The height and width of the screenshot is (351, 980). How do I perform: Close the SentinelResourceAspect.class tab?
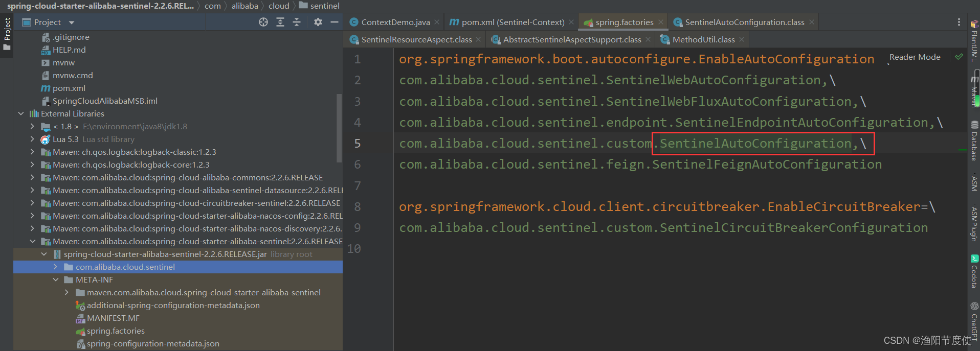point(478,39)
